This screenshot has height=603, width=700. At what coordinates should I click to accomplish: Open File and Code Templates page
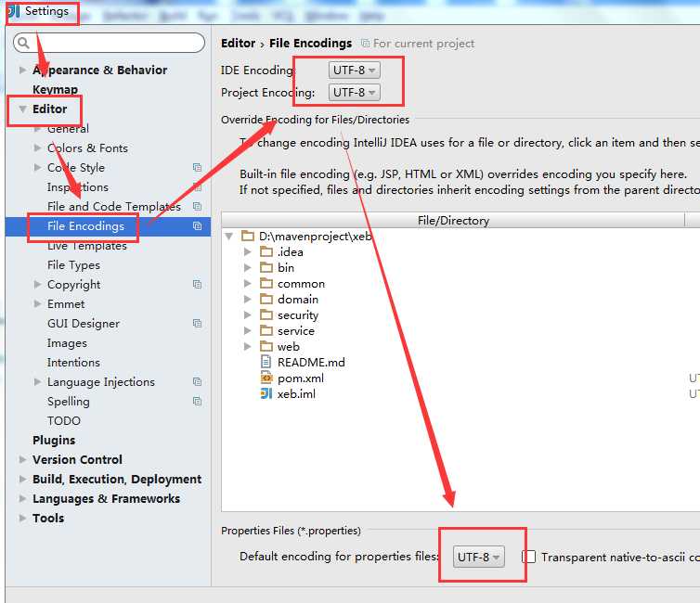click(x=114, y=207)
